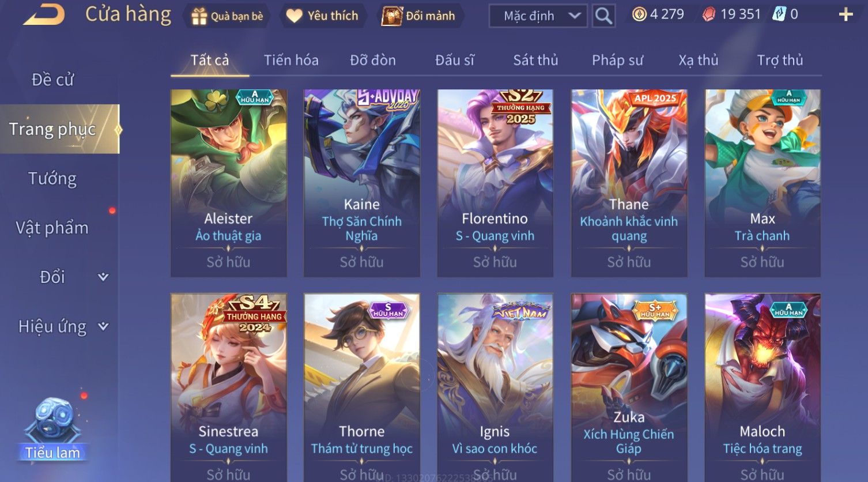Click the blue voucher currency icon
This screenshot has height=482, width=868.
(779, 14)
